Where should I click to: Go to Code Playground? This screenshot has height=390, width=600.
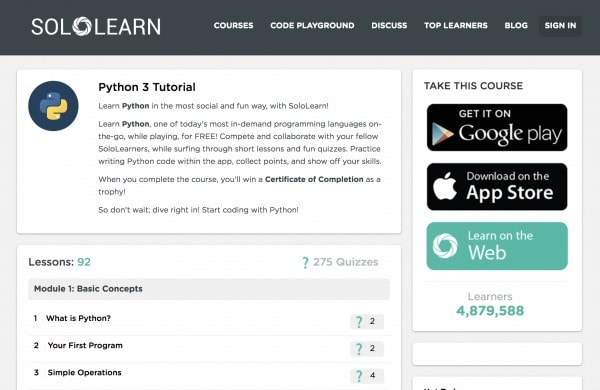tap(312, 26)
